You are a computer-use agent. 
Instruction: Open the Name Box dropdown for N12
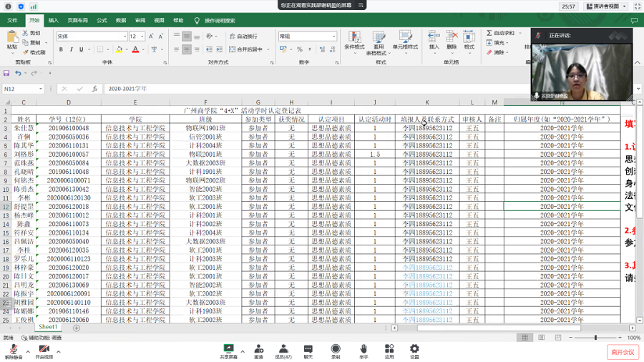click(x=40, y=89)
